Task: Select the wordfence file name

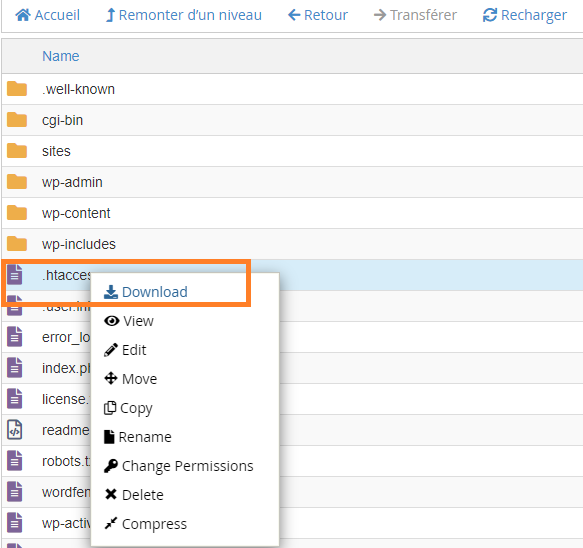Action: (66, 492)
